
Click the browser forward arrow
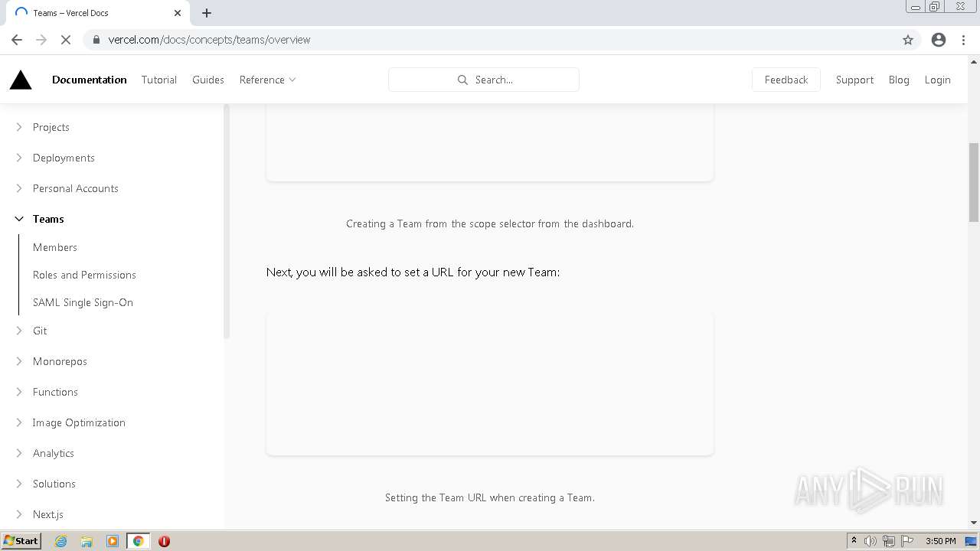[x=41, y=40]
